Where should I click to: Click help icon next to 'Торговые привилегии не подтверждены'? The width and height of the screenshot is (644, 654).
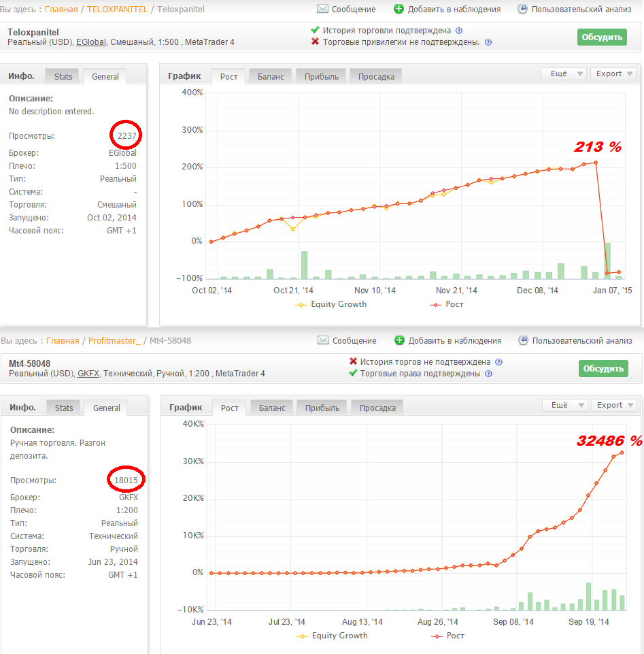488,42
